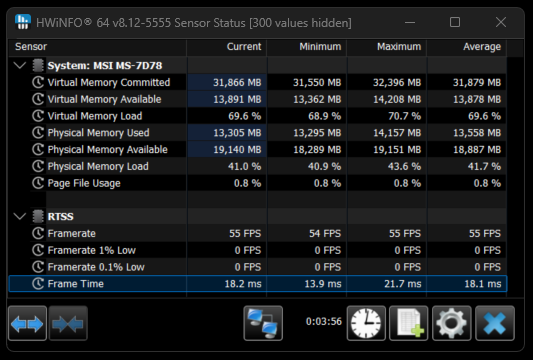Start logging with the document-plus icon
Screen dimensions: 533x360
pos(409,323)
